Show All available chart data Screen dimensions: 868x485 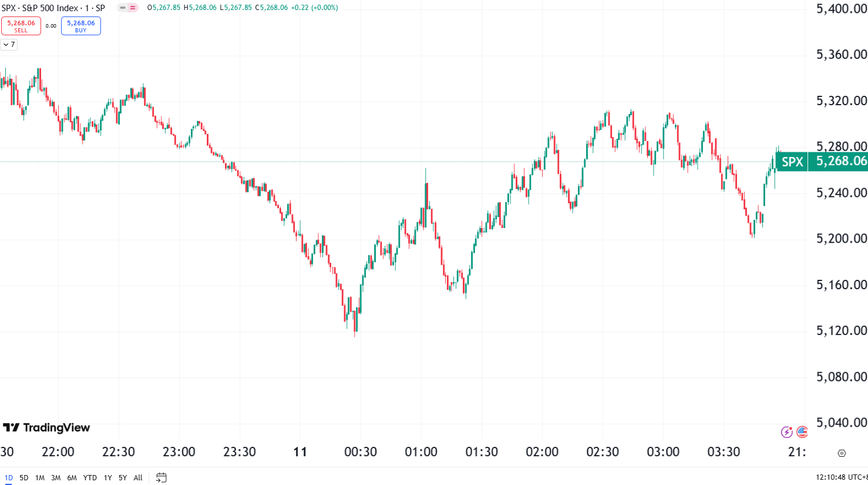138,478
